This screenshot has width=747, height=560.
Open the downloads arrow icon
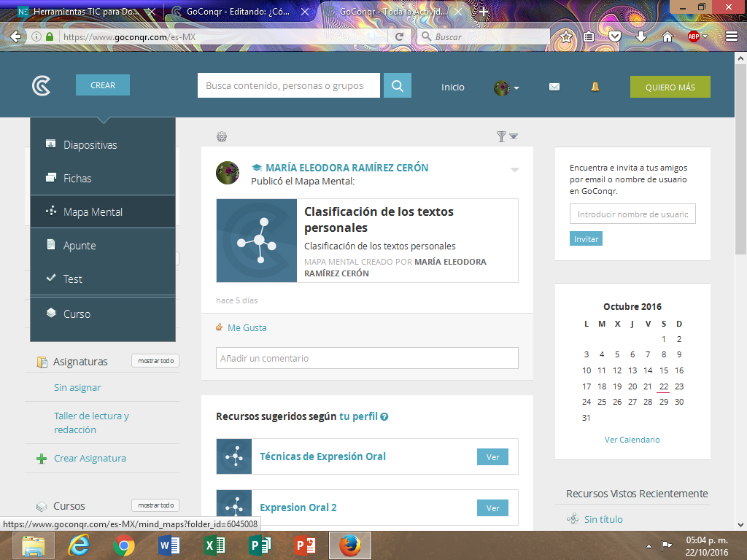(x=641, y=36)
